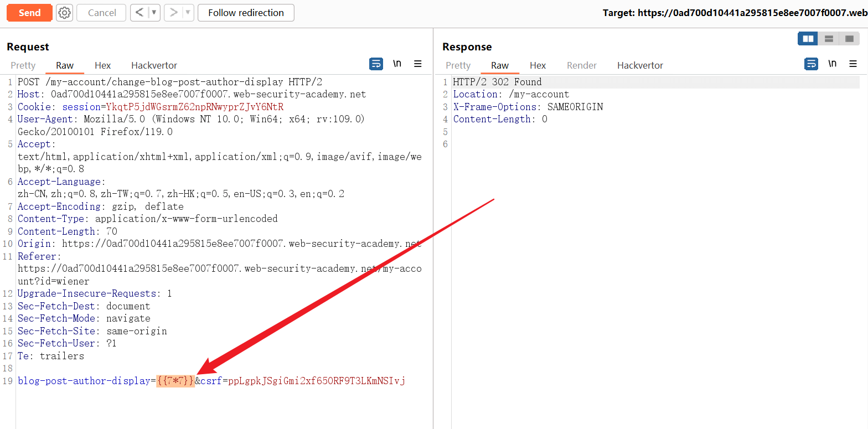Click the Response Content-Length: 0 line
Image resolution: width=868 pixels, height=429 pixels.
(500, 119)
